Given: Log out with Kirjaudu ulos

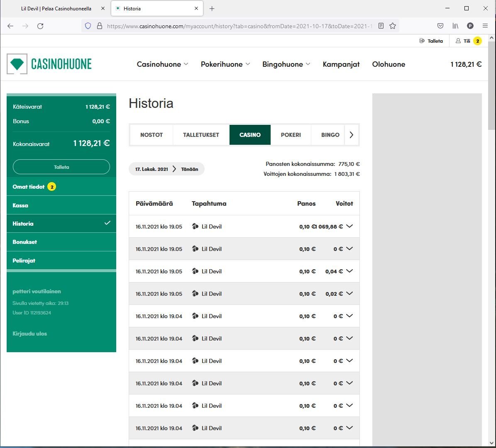Looking at the screenshot, I should click(x=30, y=334).
